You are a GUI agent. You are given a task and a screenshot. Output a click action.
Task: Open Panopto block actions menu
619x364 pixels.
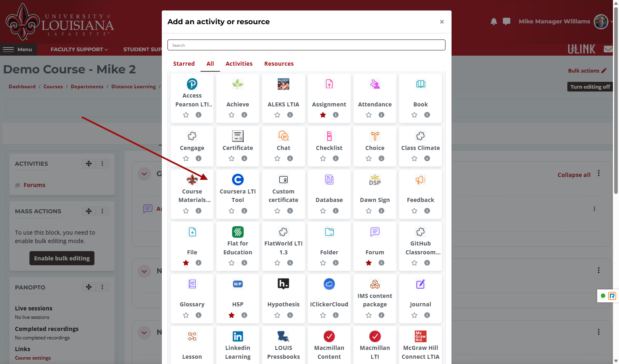point(102,287)
